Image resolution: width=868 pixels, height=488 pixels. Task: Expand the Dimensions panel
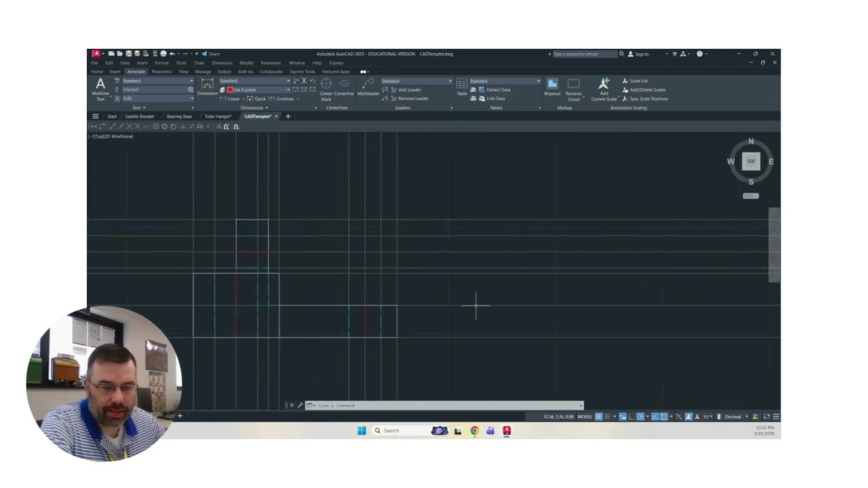pyautogui.click(x=254, y=108)
